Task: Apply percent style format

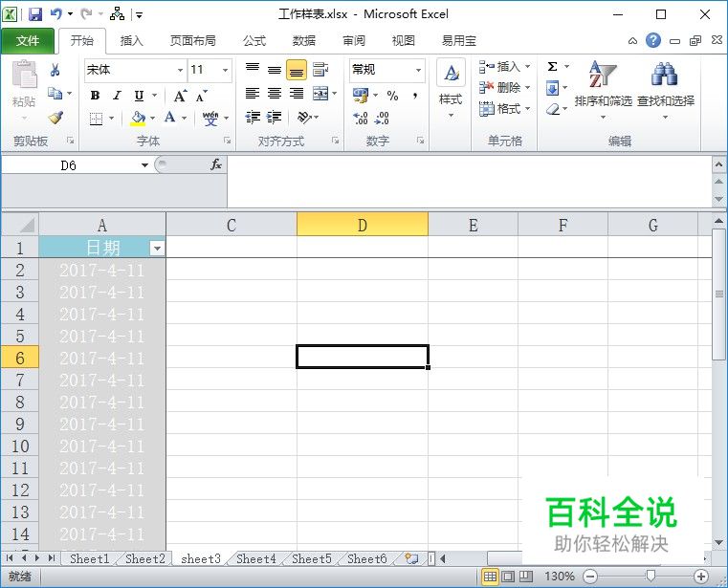Action: click(x=393, y=96)
